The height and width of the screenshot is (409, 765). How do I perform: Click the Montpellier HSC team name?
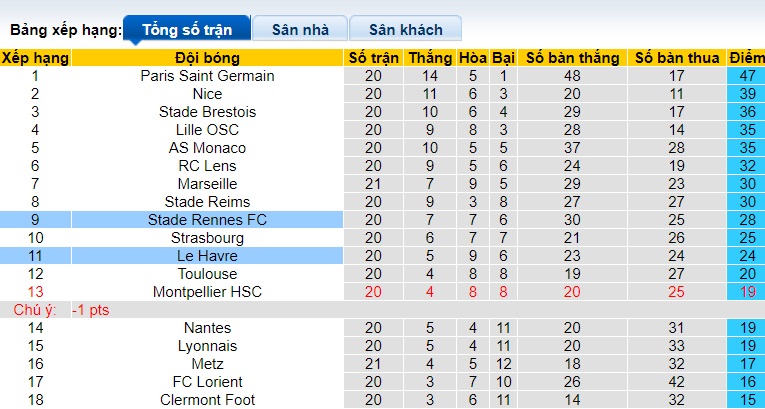coord(207,292)
